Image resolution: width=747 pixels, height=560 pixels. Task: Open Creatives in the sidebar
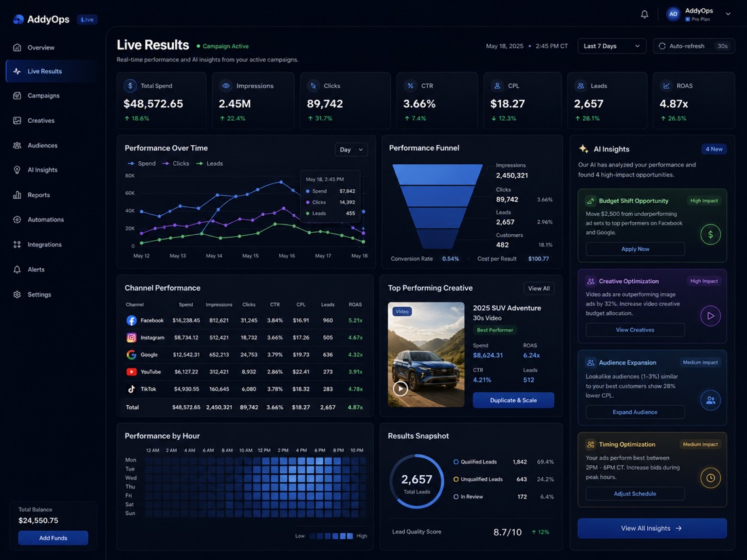click(50, 120)
